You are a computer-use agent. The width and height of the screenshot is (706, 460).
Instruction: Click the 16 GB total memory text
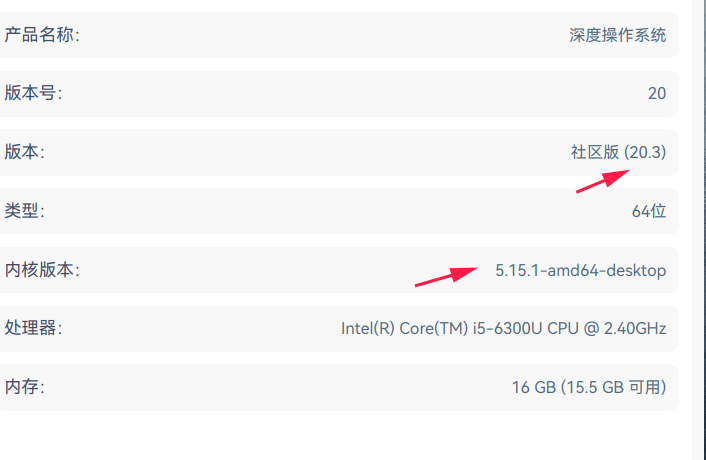pyautogui.click(x=533, y=386)
